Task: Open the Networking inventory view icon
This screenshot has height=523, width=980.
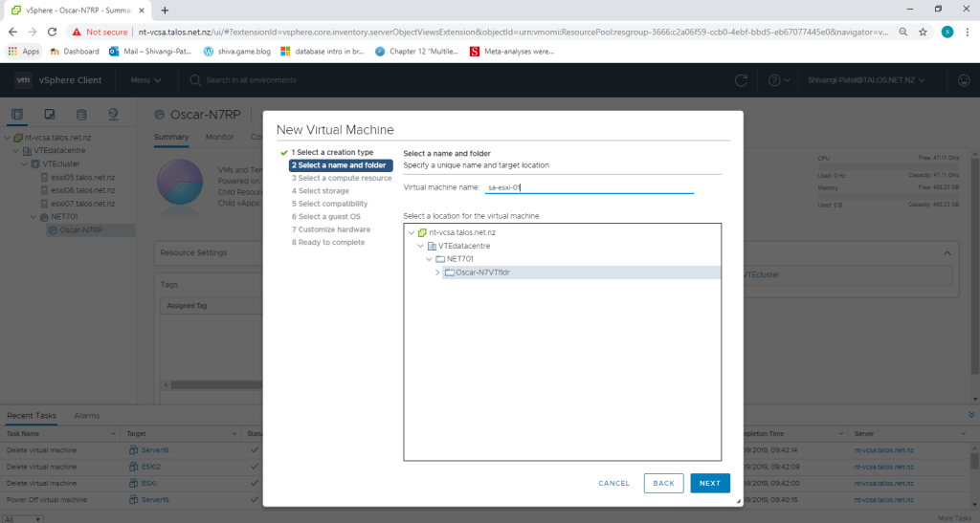Action: click(x=113, y=115)
